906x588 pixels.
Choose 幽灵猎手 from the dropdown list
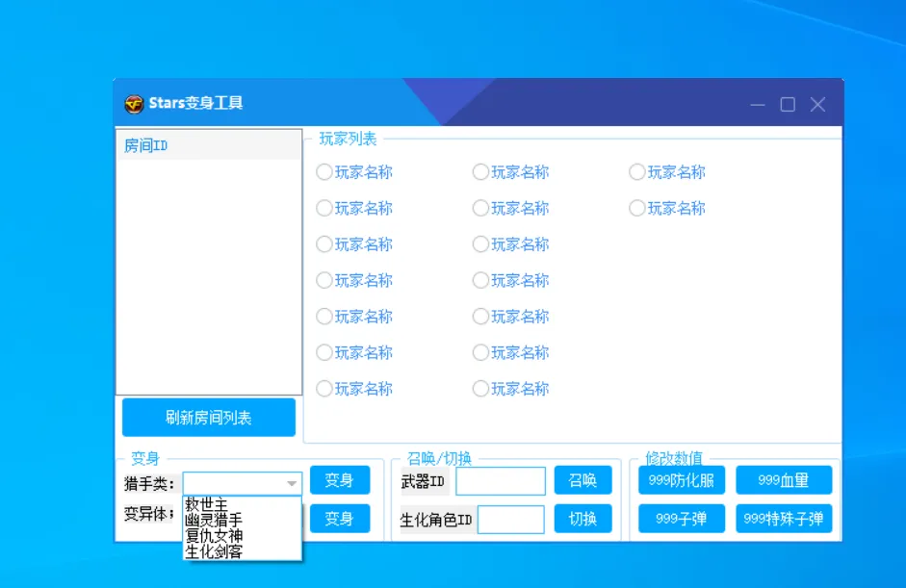(213, 521)
